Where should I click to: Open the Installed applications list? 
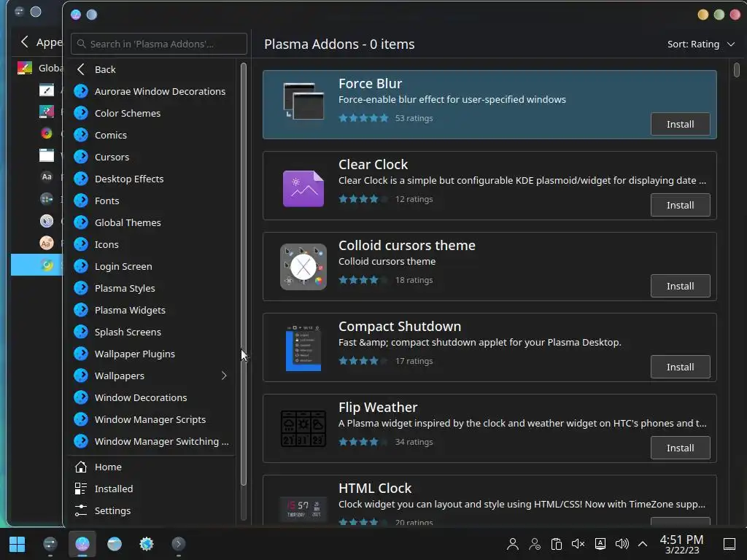(x=152, y=489)
